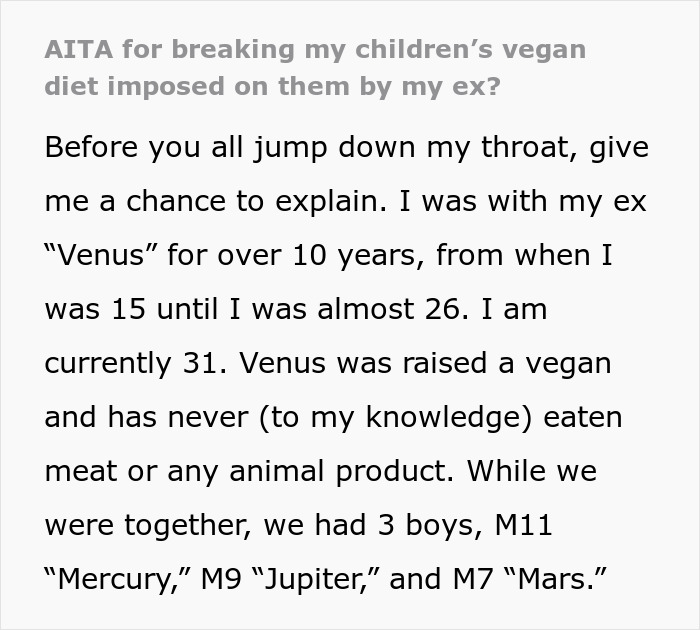This screenshot has height=630, width=700.
Task: Click the quoted name "Jupiter"
Action: 316,580
